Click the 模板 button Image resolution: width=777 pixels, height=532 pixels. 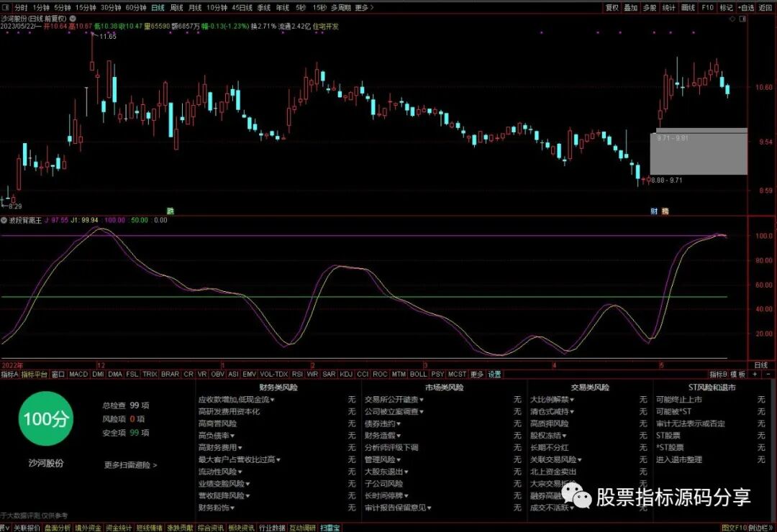pyautogui.click(x=738, y=375)
